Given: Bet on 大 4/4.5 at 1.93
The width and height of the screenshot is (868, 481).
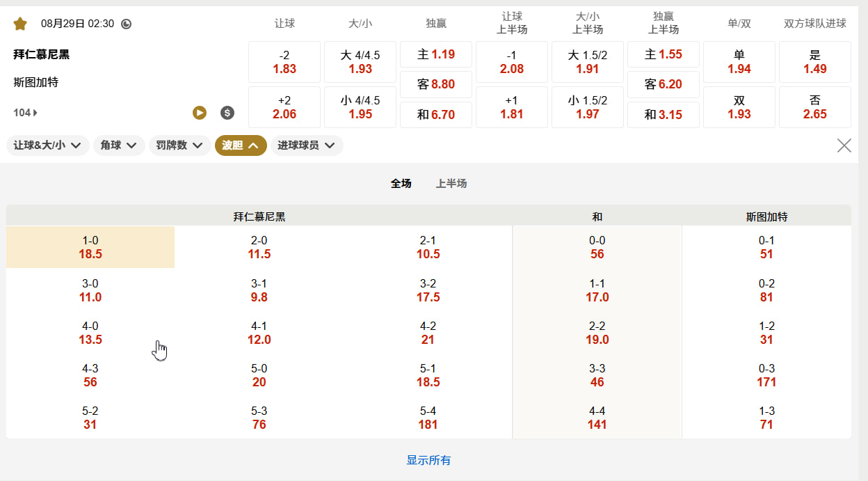Looking at the screenshot, I should [x=360, y=62].
